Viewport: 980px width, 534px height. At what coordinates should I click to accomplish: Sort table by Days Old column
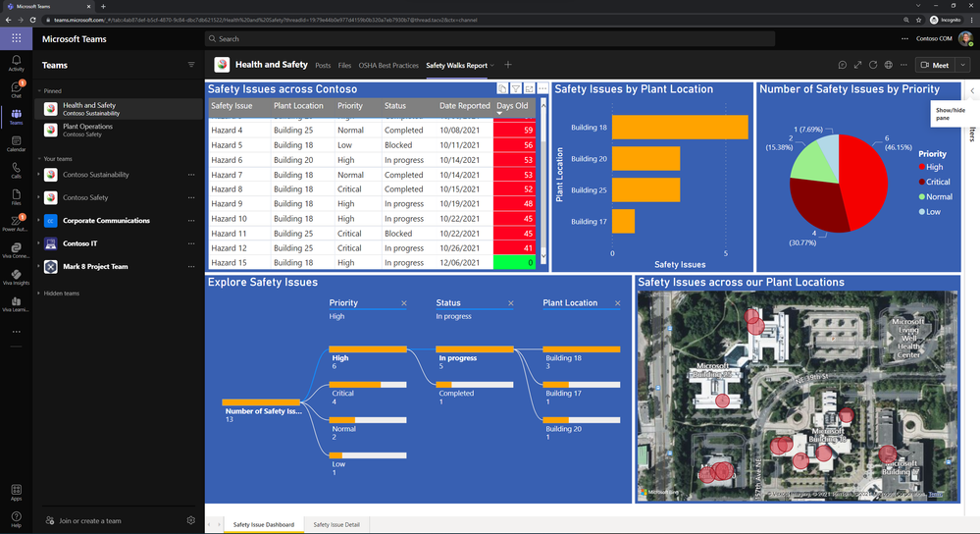[x=512, y=106]
